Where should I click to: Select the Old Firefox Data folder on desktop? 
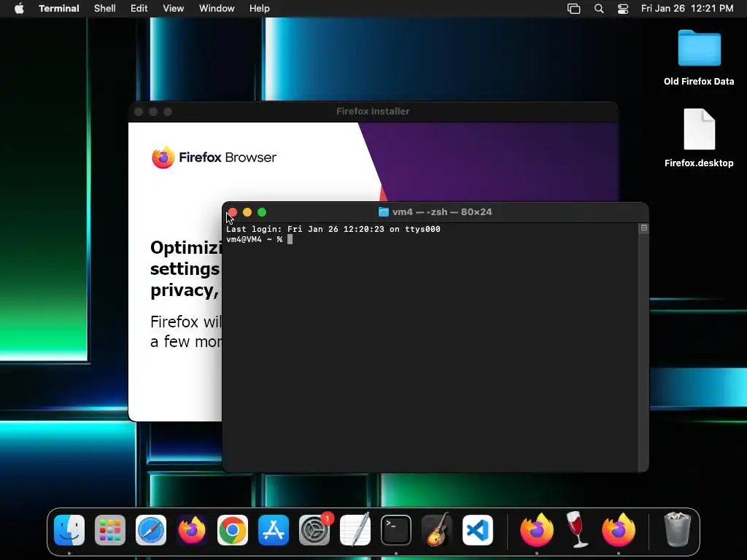click(699, 58)
